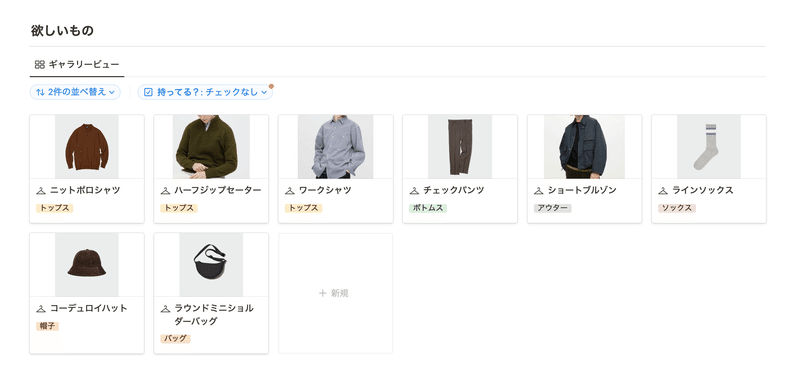Click the hanger icon beside ショートブルゾン
Image resolution: width=800 pixels, height=382 pixels.
[x=539, y=191]
